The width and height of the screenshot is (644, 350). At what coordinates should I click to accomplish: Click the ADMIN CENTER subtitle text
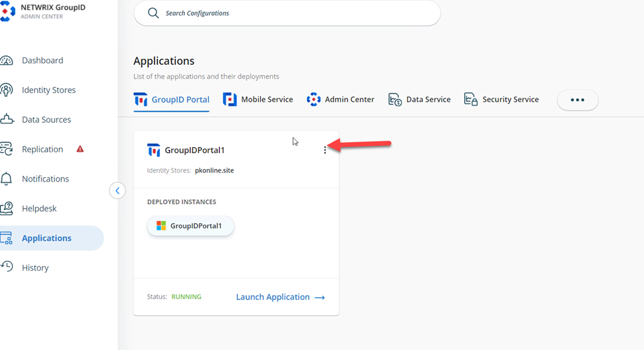point(42,17)
